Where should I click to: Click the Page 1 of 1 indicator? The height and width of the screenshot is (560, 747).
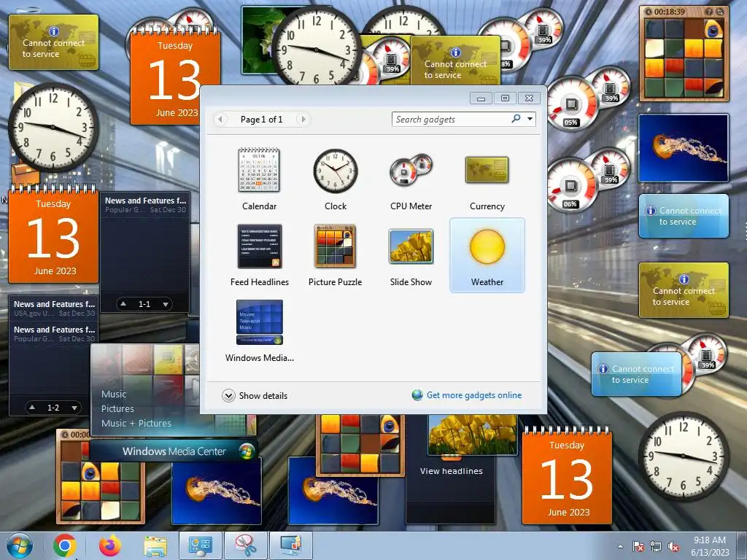pyautogui.click(x=262, y=119)
